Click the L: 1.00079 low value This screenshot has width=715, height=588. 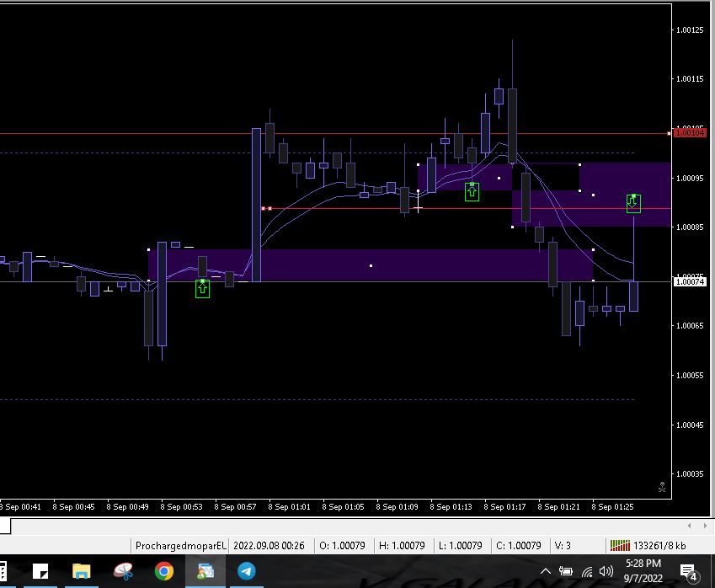(461, 546)
